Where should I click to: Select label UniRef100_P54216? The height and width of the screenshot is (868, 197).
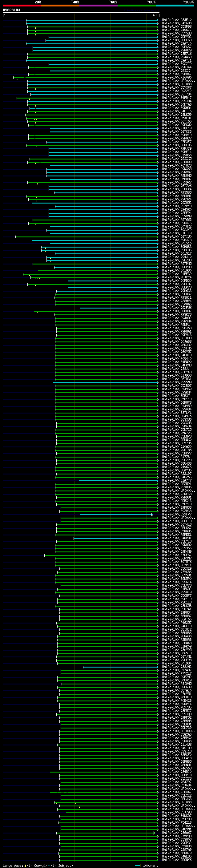pos(177,822)
